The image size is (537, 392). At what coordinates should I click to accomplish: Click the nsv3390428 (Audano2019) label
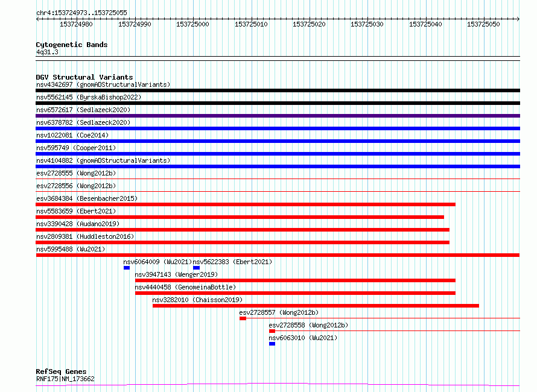[78, 224]
